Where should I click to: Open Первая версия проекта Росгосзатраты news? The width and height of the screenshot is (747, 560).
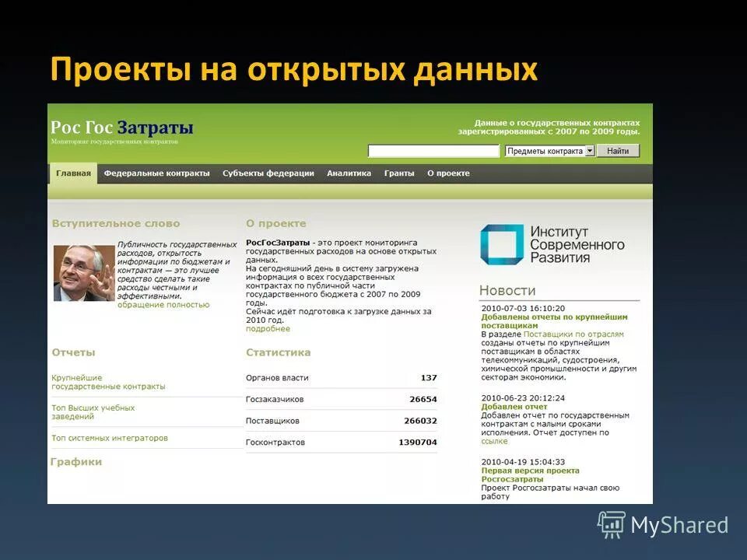tap(530, 474)
